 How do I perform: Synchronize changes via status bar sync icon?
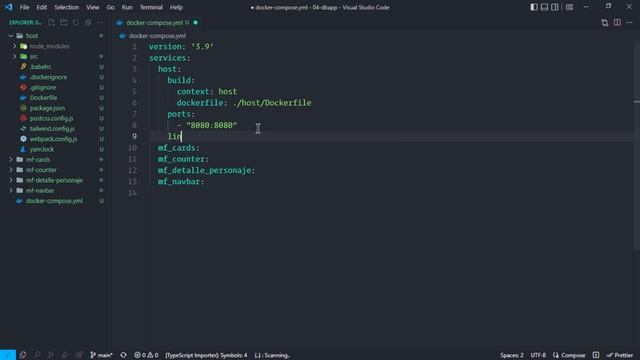pos(123,355)
